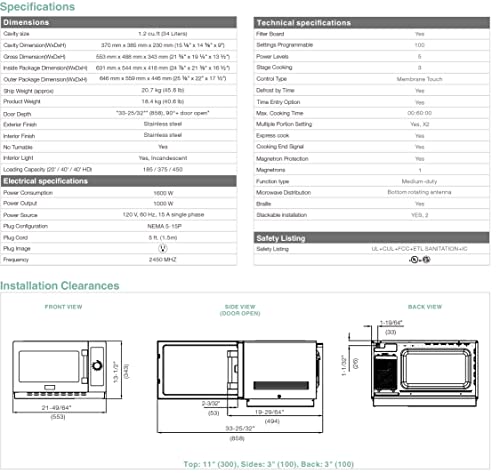This screenshot has height=473, width=500.
Task: Select the Power Consumption row
Action: click(x=119, y=193)
